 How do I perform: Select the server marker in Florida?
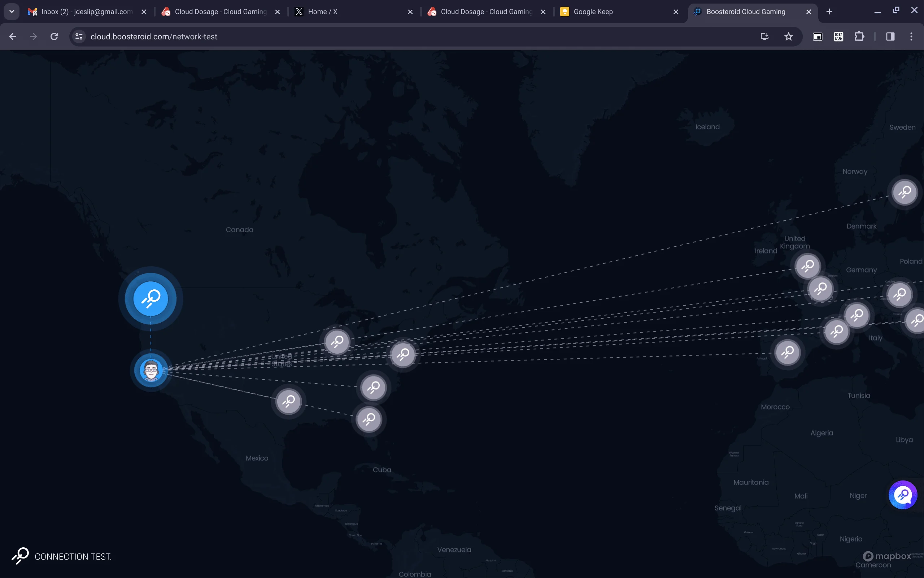369,419
